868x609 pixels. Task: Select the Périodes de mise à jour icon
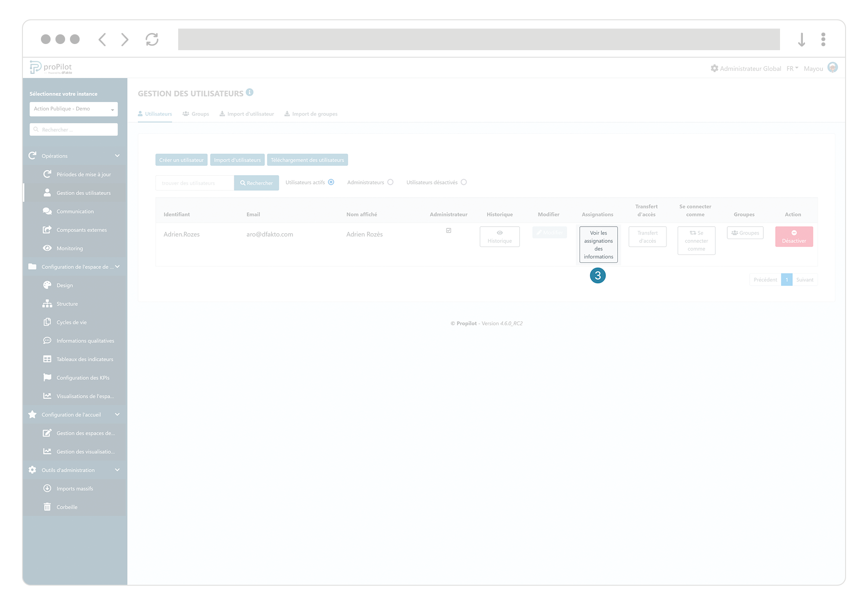pyautogui.click(x=48, y=174)
